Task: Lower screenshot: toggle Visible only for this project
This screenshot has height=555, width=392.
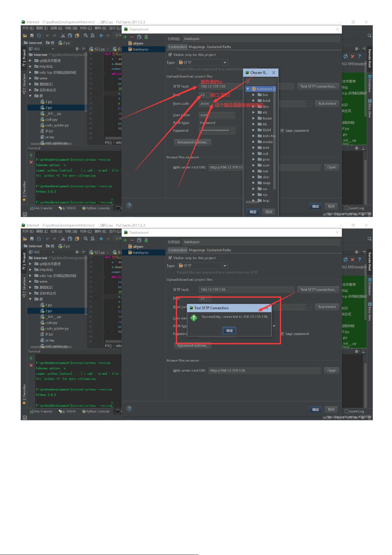Action: point(170,258)
